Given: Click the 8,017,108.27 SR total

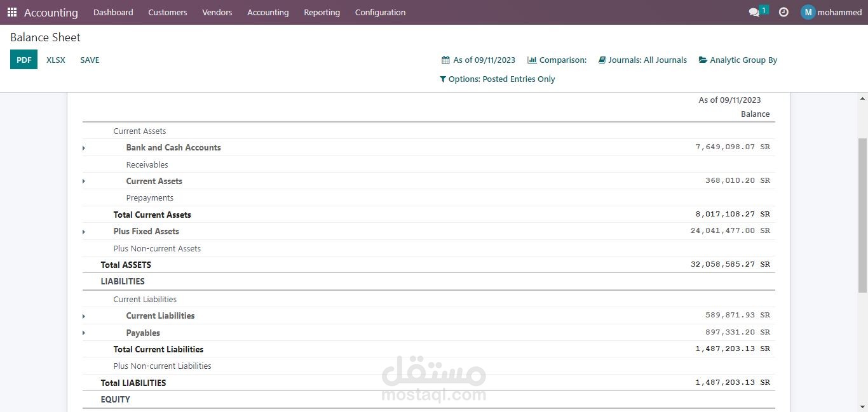Looking at the screenshot, I should point(733,214).
